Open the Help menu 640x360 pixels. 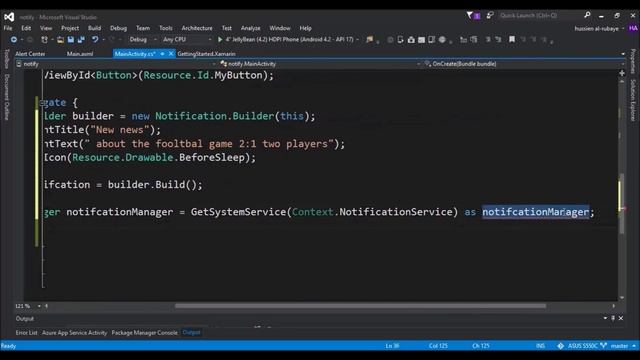305,28
